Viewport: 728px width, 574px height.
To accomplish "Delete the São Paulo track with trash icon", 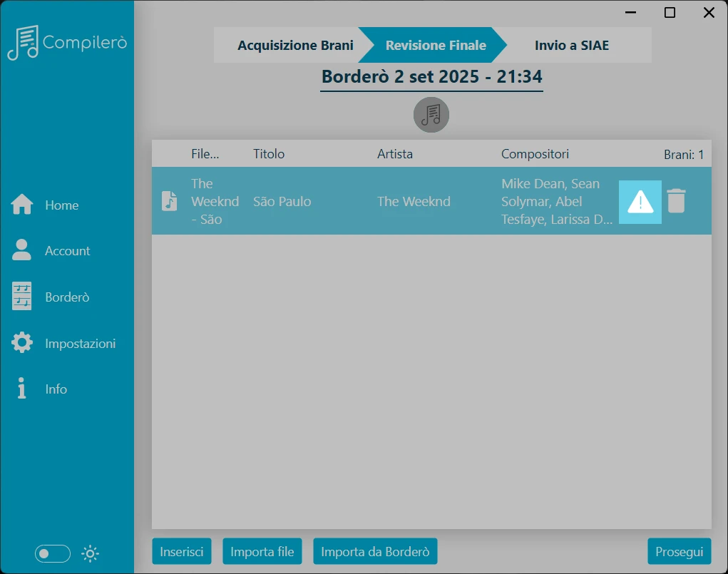I will (x=676, y=201).
